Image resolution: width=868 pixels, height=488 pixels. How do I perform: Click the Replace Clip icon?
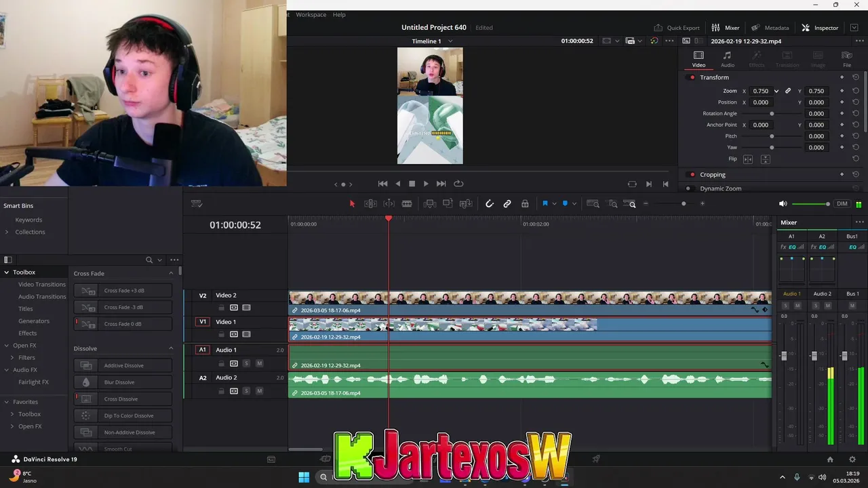(x=466, y=203)
